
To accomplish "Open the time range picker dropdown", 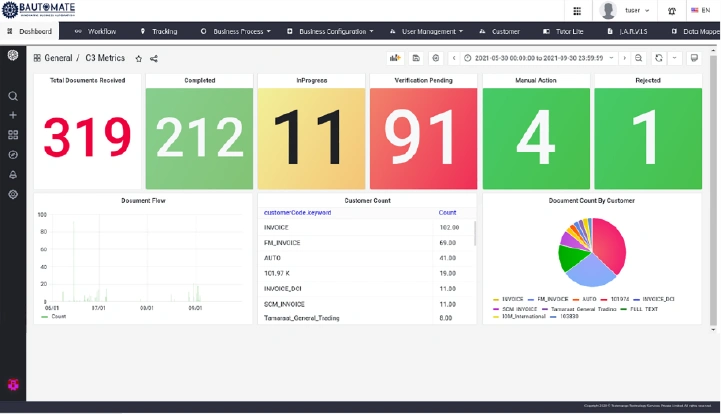I will (x=539, y=58).
